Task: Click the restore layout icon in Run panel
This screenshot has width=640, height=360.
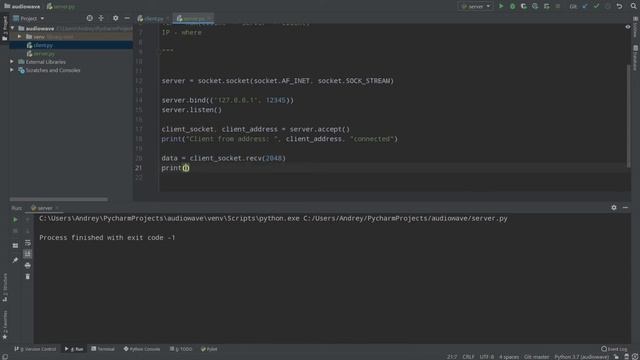Action: (15, 245)
